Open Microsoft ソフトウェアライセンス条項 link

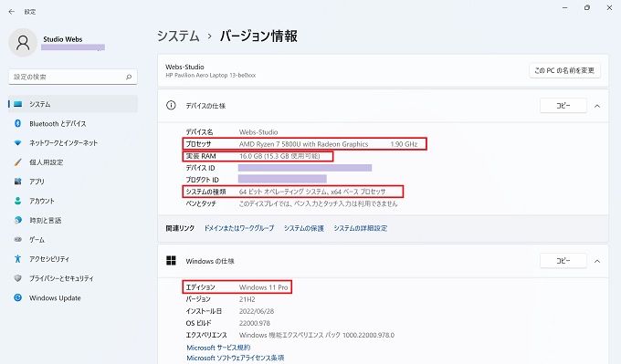coord(236,358)
